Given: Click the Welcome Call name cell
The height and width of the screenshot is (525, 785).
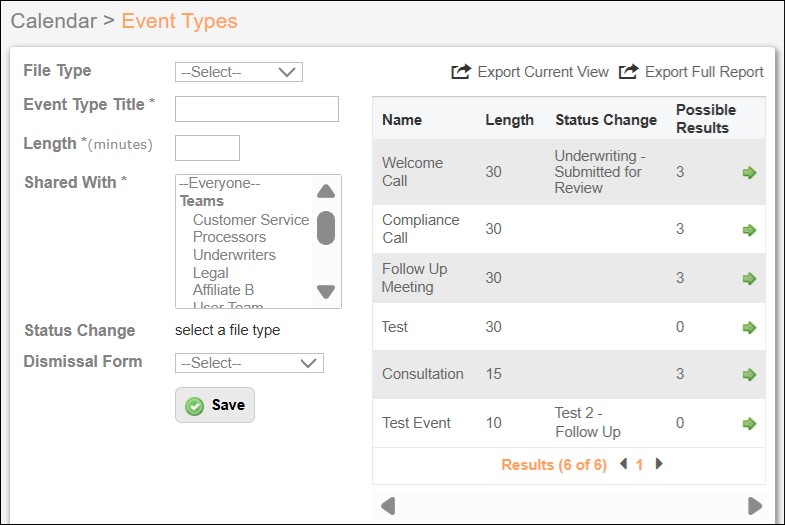Looking at the screenshot, I should [x=413, y=172].
